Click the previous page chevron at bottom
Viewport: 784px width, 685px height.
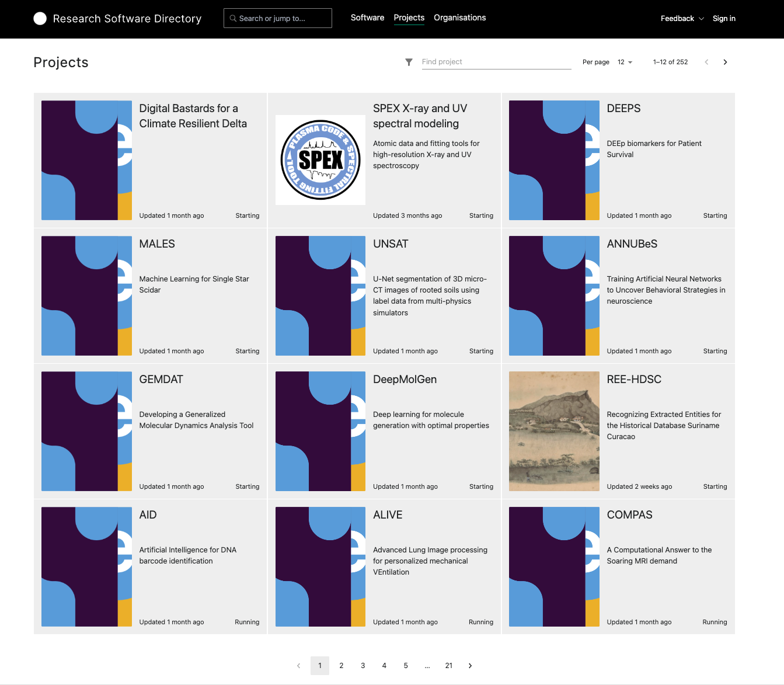click(298, 665)
